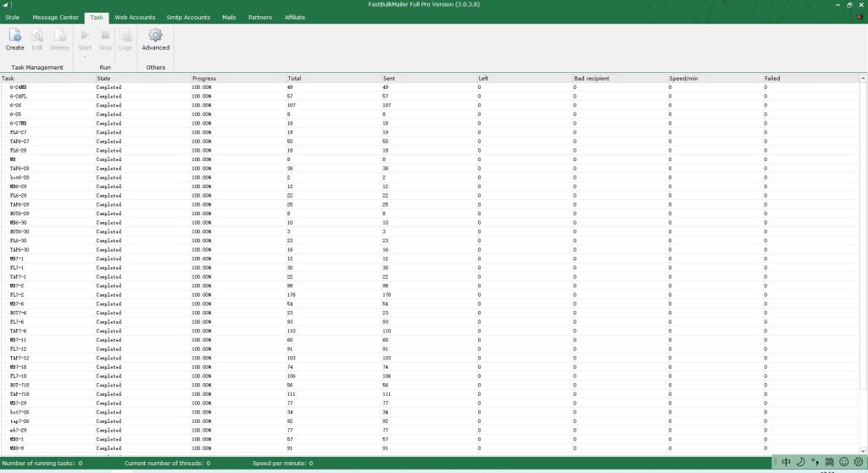Open the Web Accounts tab
Viewport: 868px width, 473px height.
click(x=136, y=17)
